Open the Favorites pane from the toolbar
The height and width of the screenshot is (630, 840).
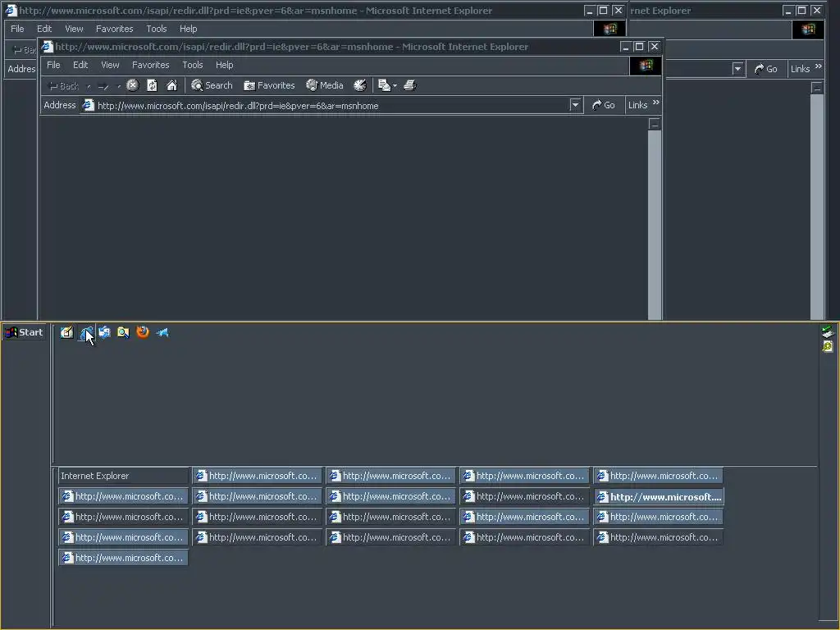(269, 85)
